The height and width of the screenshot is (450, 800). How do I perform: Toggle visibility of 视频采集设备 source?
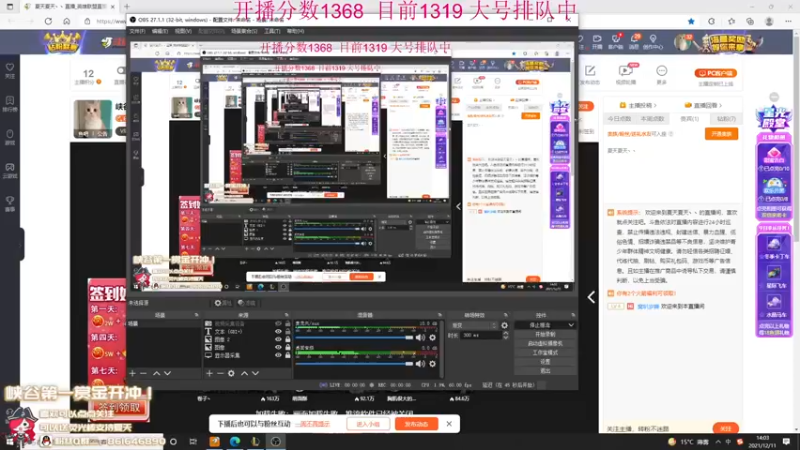click(x=278, y=323)
